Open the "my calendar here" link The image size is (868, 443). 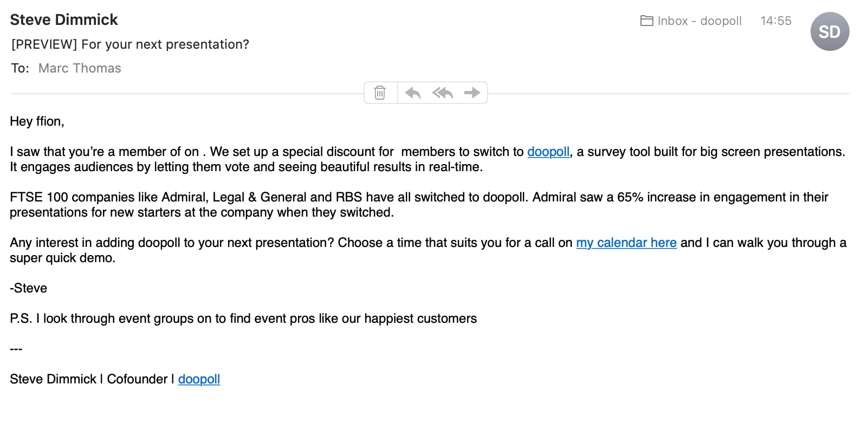coord(626,243)
